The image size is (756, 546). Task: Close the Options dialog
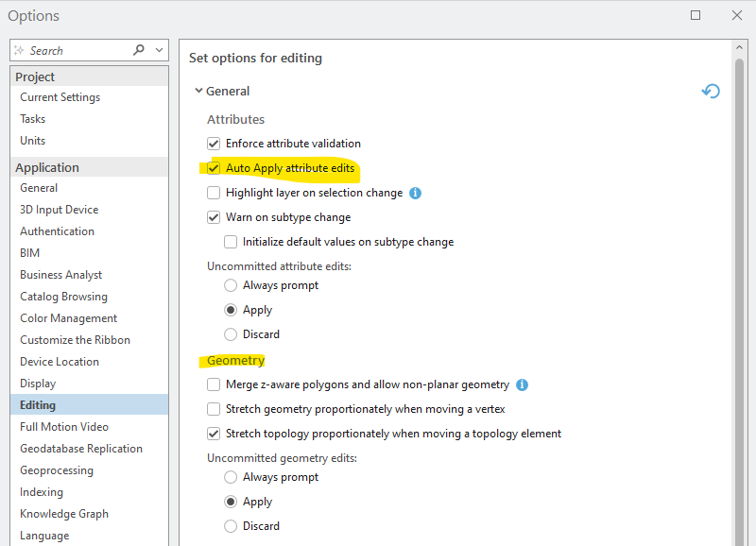pyautogui.click(x=736, y=16)
